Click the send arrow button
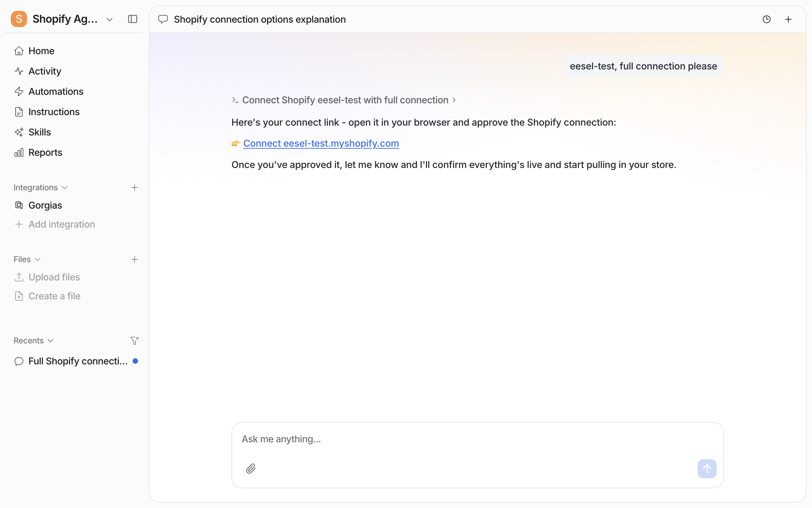The width and height of the screenshot is (812, 508). pyautogui.click(x=707, y=469)
